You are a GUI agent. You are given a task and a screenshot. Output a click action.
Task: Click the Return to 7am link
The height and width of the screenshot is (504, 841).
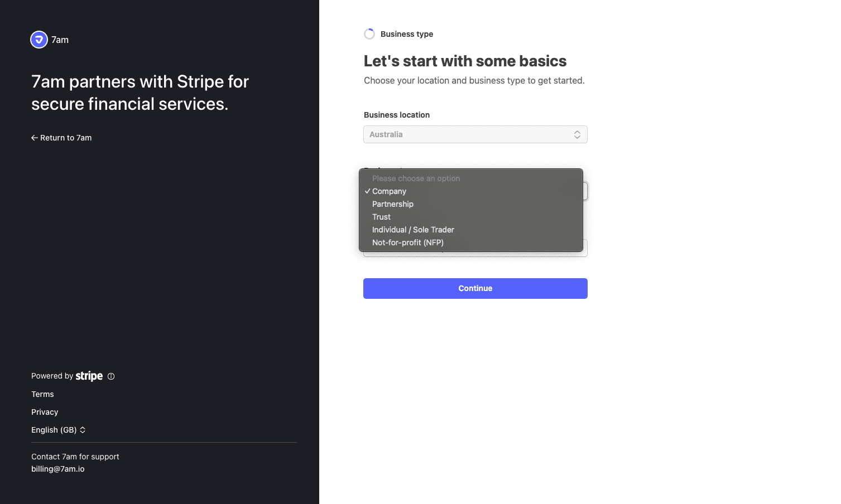(66, 138)
